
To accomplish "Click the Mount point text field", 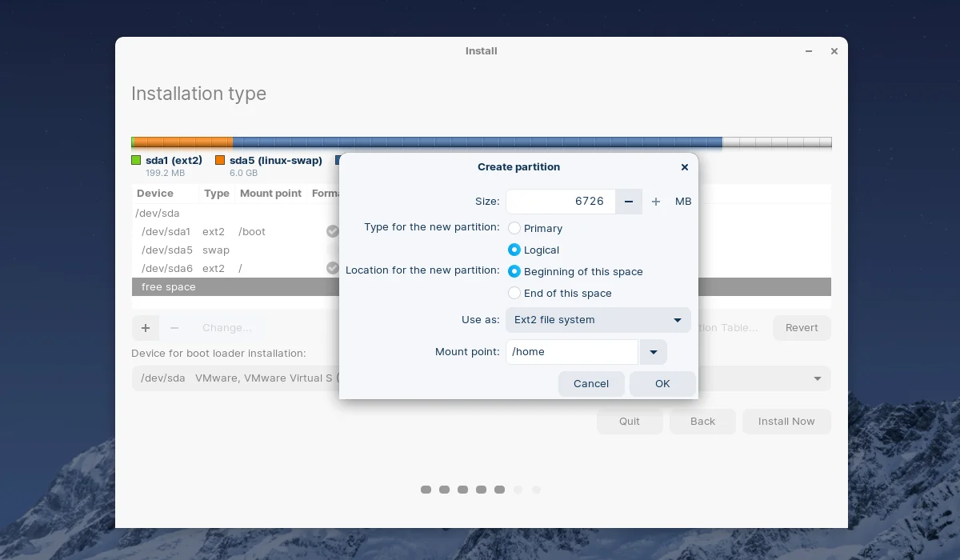I will (x=572, y=352).
